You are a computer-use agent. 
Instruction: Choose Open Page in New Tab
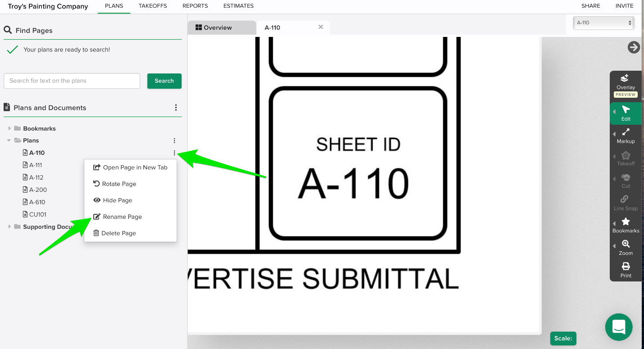130,168
